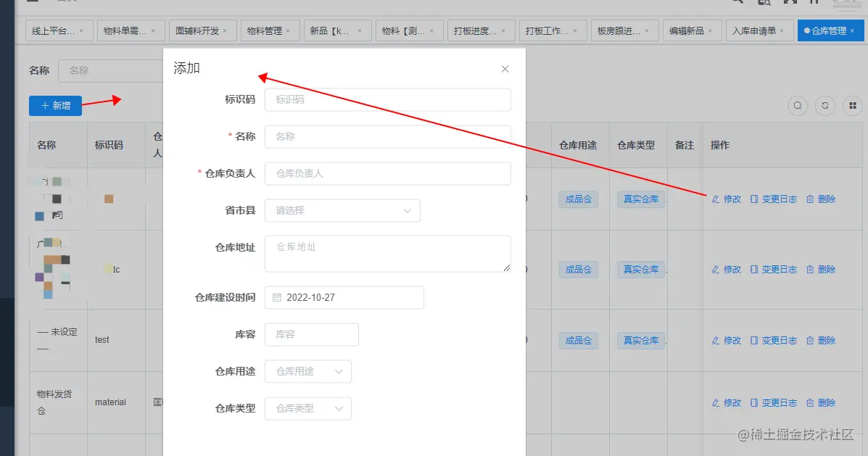Viewport: 868px width, 456px height.
Task: Click the 名称 search box above the table
Action: 111,70
